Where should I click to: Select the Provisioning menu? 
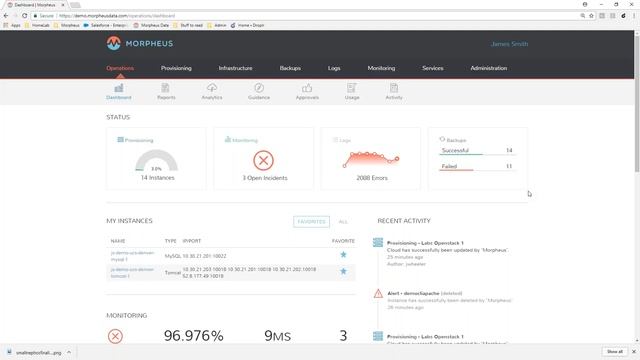click(x=176, y=68)
